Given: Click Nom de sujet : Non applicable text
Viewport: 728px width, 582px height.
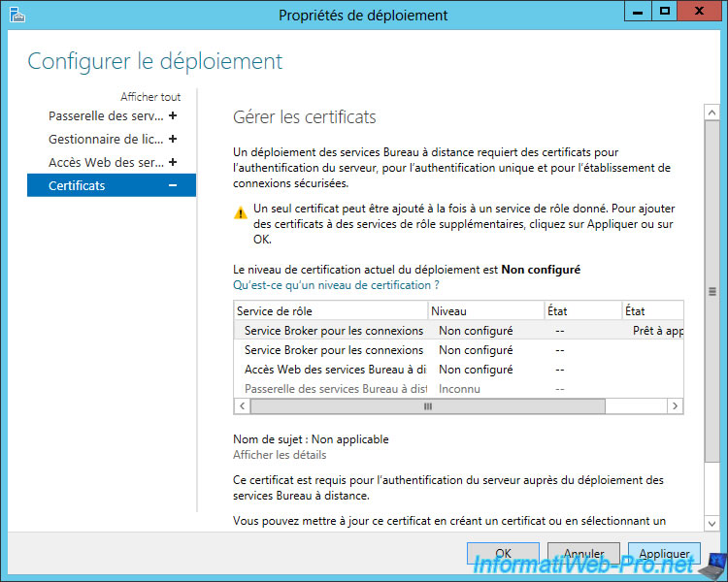Looking at the screenshot, I should (x=311, y=439).
